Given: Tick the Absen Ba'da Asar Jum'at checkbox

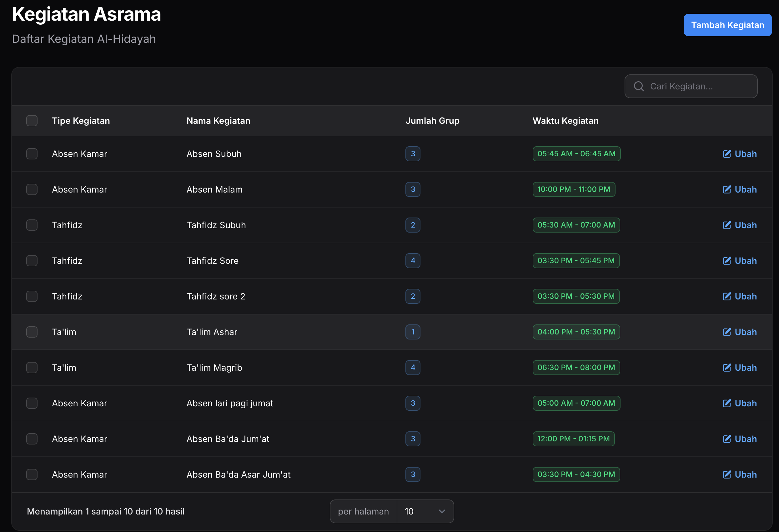Looking at the screenshot, I should click(32, 475).
